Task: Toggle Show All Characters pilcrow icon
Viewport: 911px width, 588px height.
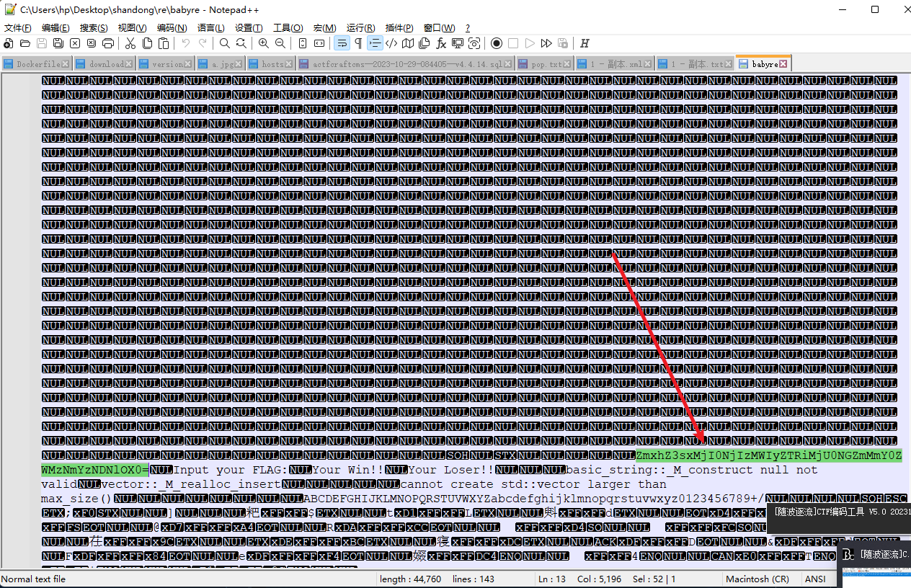Action: (x=358, y=43)
